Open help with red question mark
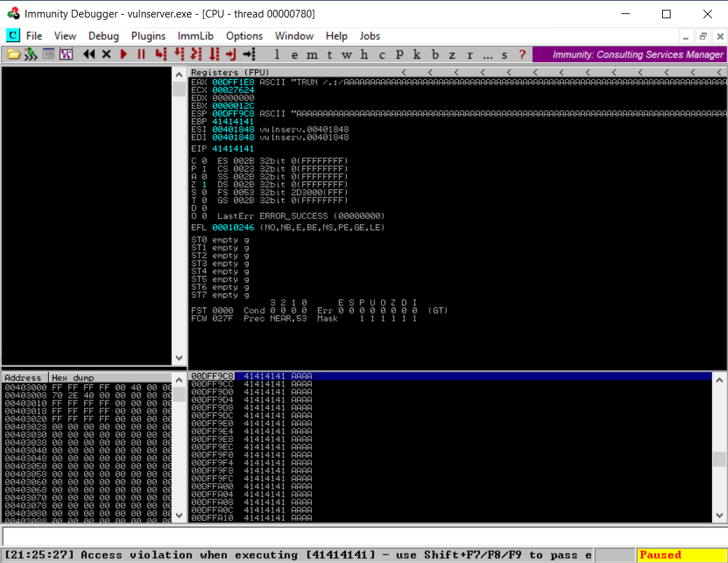Image resolution: width=728 pixels, height=563 pixels. click(x=522, y=55)
